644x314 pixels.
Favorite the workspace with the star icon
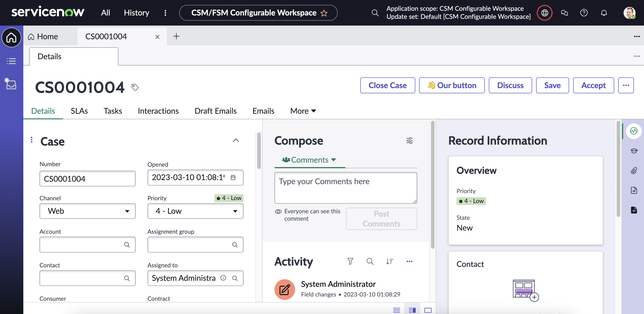pyautogui.click(x=324, y=13)
